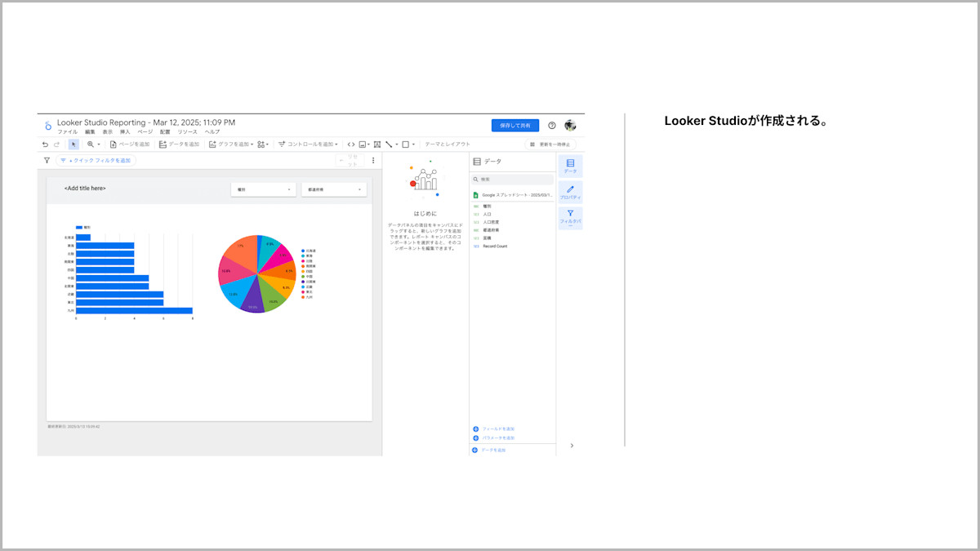Click パラメータを追加 link
This screenshot has width=980, height=551.
[494, 438]
